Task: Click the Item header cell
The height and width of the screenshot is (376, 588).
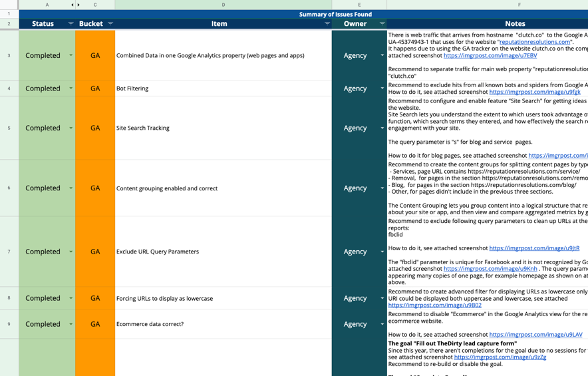Action: point(223,24)
